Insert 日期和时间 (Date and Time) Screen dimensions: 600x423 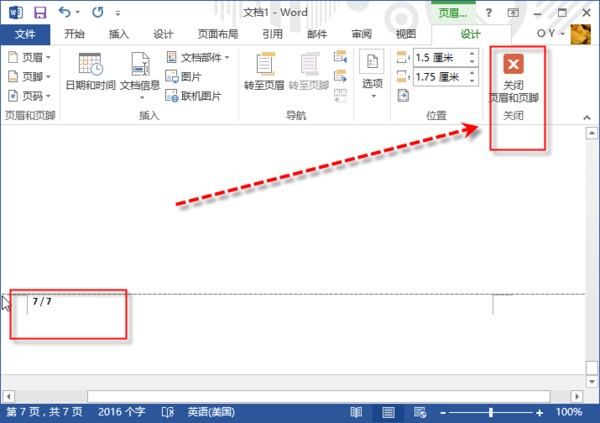(90, 70)
